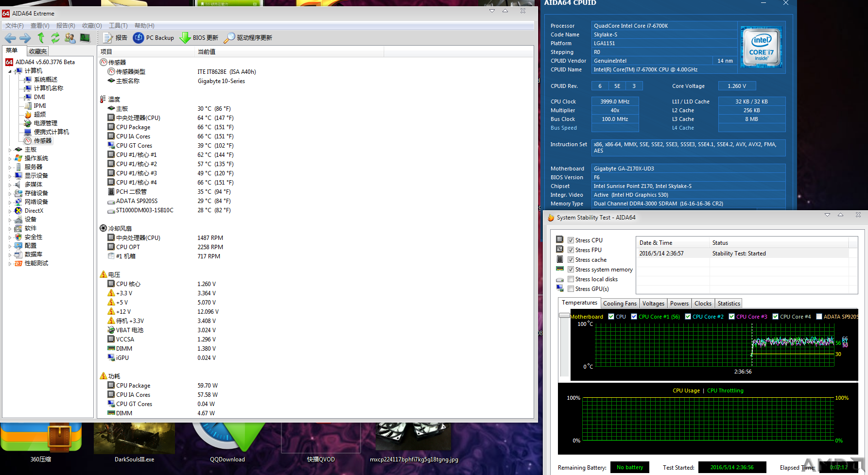Click the green monitor graph toolbar icon

[x=85, y=38]
